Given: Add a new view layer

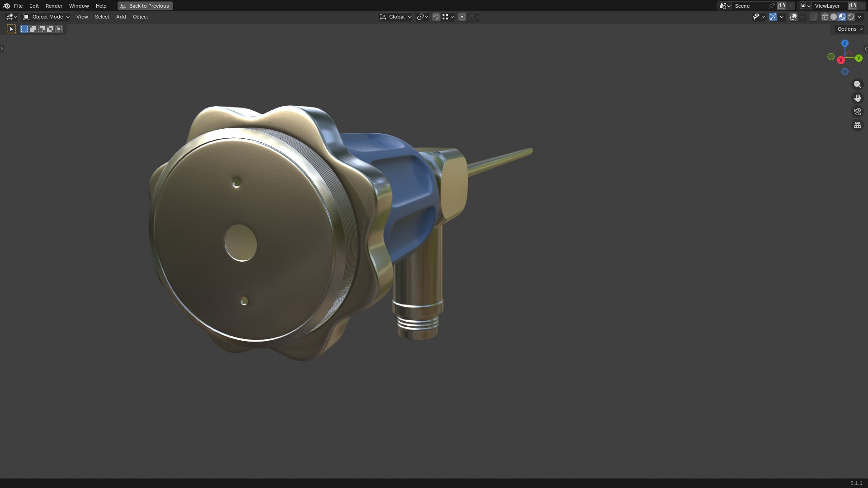Looking at the screenshot, I should pyautogui.click(x=853, y=6).
